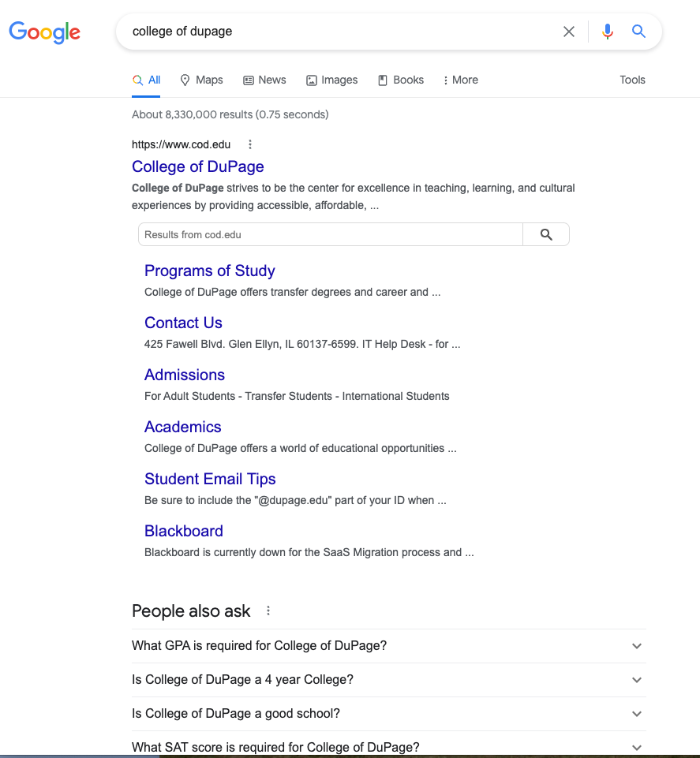Click the Tools button

coord(632,80)
